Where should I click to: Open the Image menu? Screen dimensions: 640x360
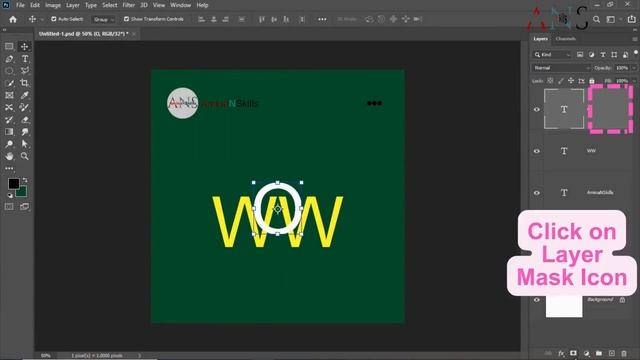53,5
